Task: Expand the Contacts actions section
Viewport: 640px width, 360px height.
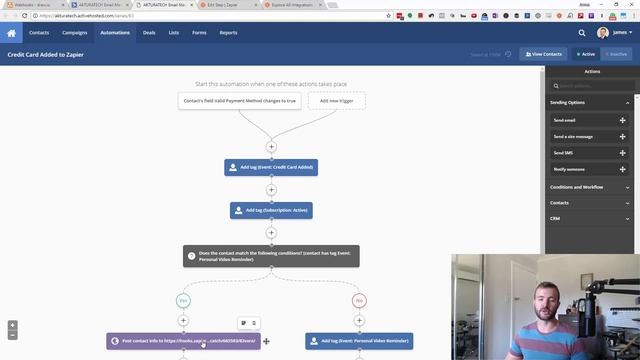Action: point(589,203)
